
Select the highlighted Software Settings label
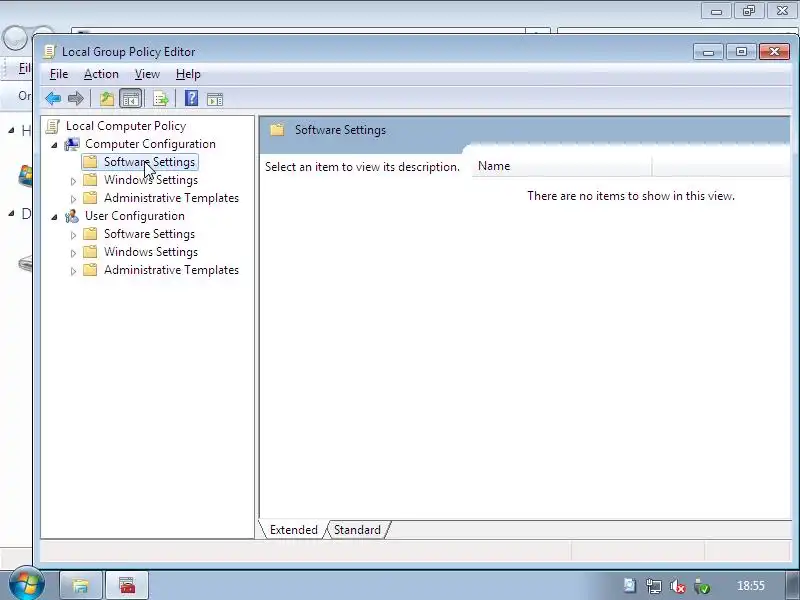[x=149, y=162]
